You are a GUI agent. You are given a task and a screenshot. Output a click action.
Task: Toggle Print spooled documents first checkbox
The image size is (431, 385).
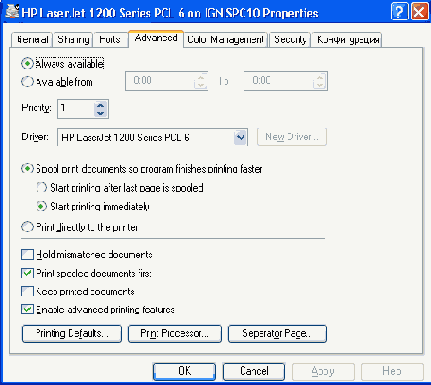27,273
